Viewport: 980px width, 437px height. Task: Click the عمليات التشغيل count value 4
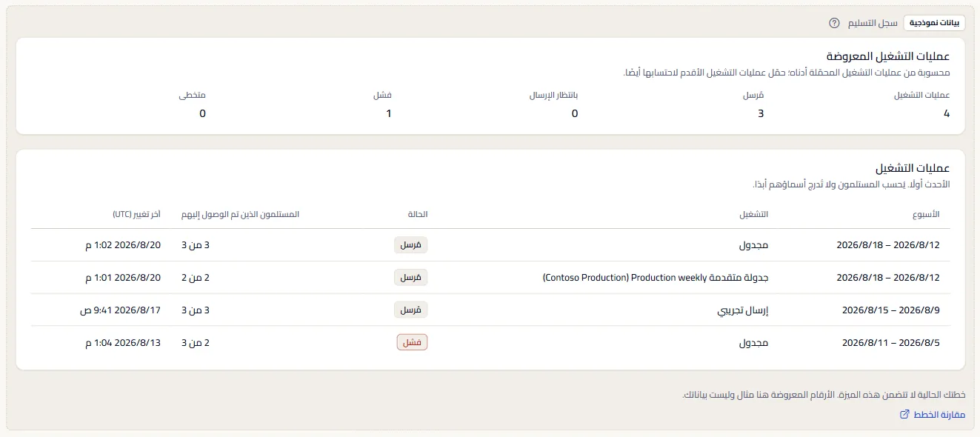[x=947, y=113]
